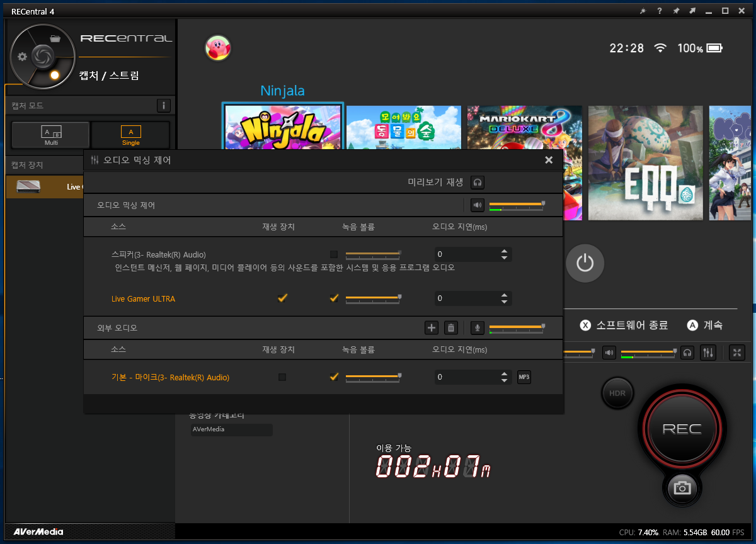Select Multi capture mode
The width and height of the screenshot is (756, 544).
pyautogui.click(x=50, y=135)
